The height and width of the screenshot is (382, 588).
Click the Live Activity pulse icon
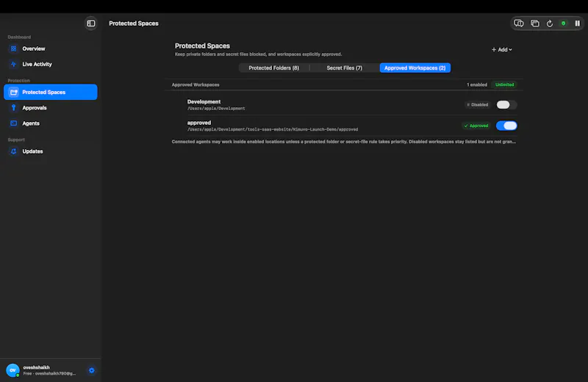coord(13,64)
